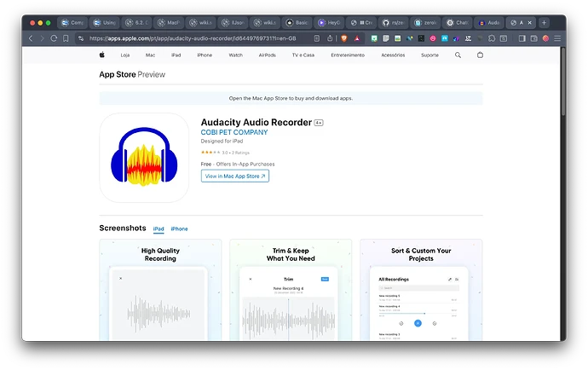The width and height of the screenshot is (588, 370).
Task: Bookmark this page using the bookmark icon
Action: click(x=66, y=38)
